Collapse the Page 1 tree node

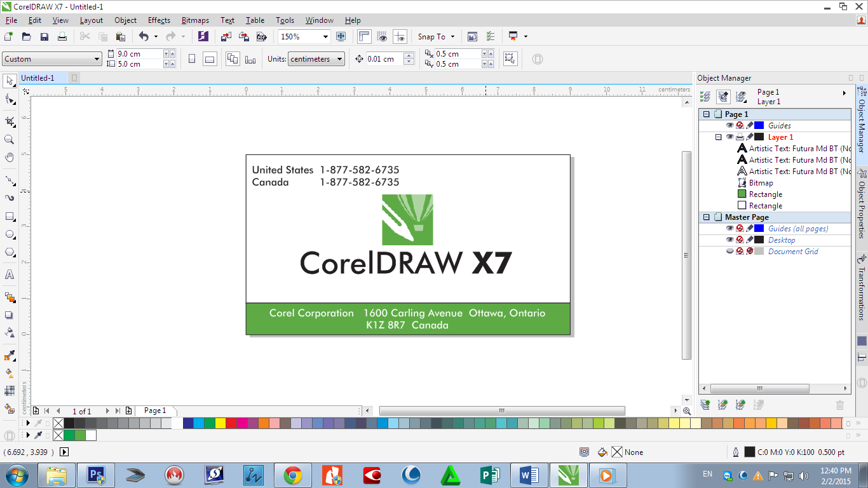click(706, 114)
